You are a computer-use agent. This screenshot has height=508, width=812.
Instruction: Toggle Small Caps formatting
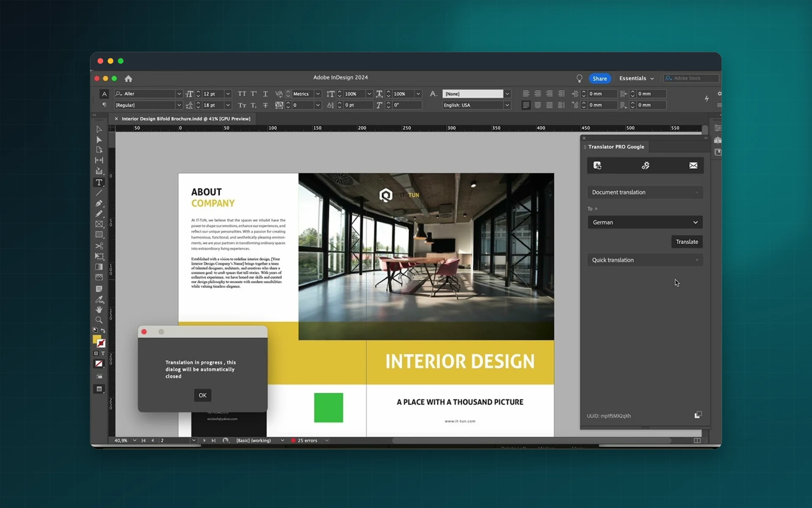tap(242, 105)
